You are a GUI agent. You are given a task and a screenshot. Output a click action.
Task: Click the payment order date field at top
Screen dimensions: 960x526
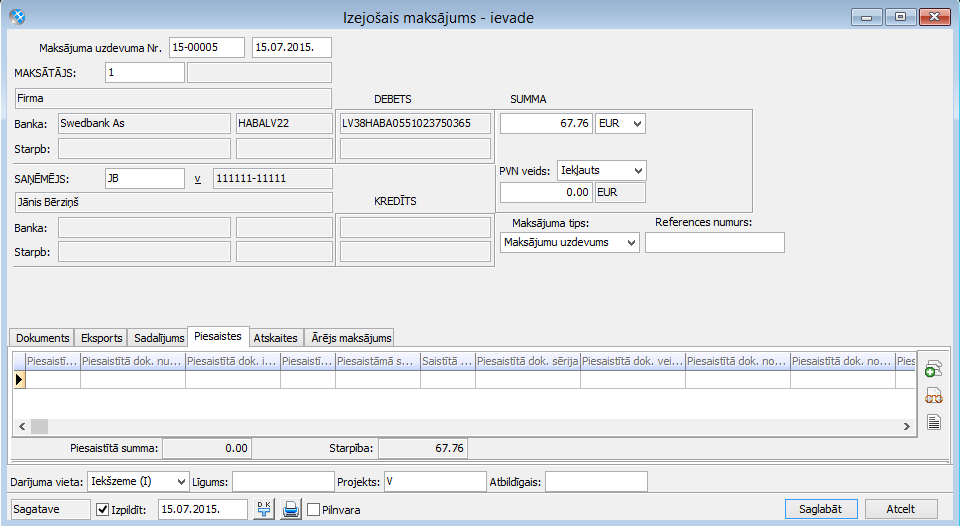291,47
